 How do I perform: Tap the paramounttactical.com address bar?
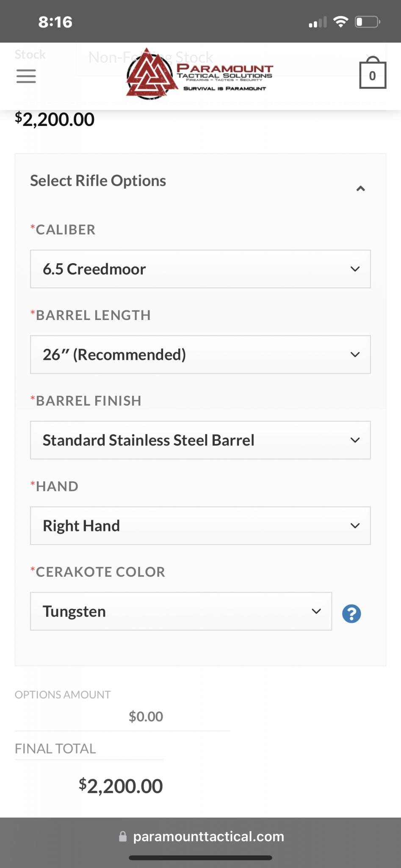(202, 836)
